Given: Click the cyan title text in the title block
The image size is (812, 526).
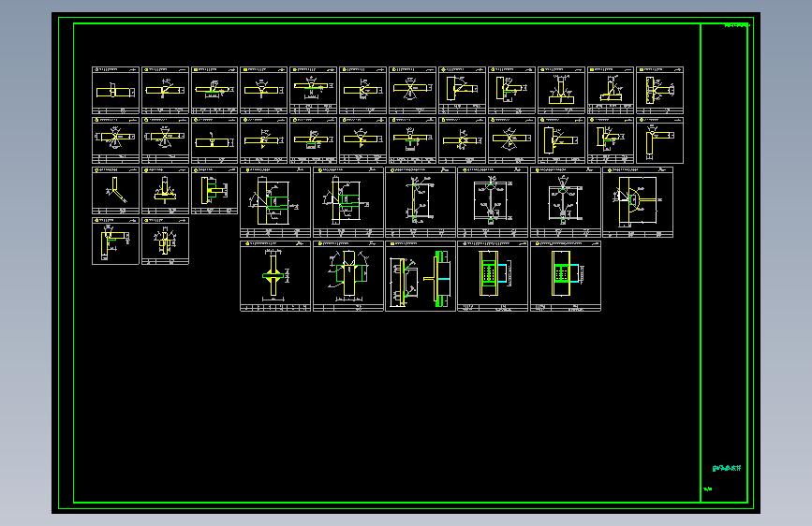Looking at the screenshot, I should pos(727,468).
